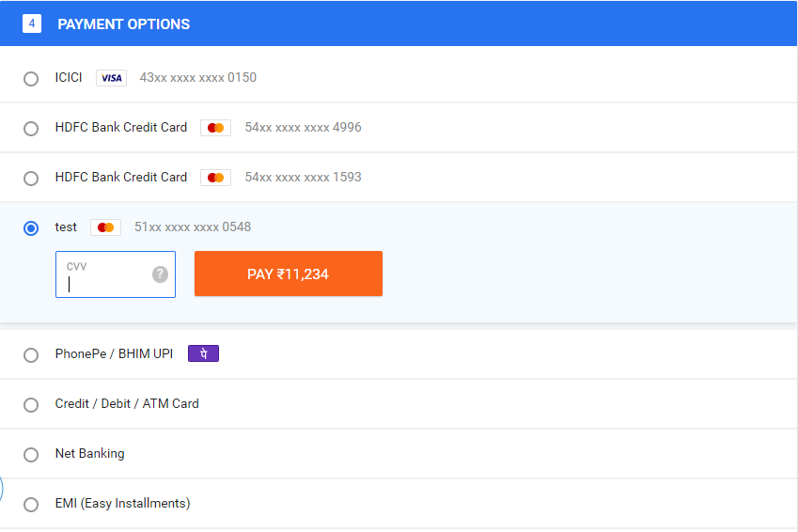Select the ICICI card radio button
Image resolution: width=798 pixels, height=532 pixels.
[x=31, y=79]
